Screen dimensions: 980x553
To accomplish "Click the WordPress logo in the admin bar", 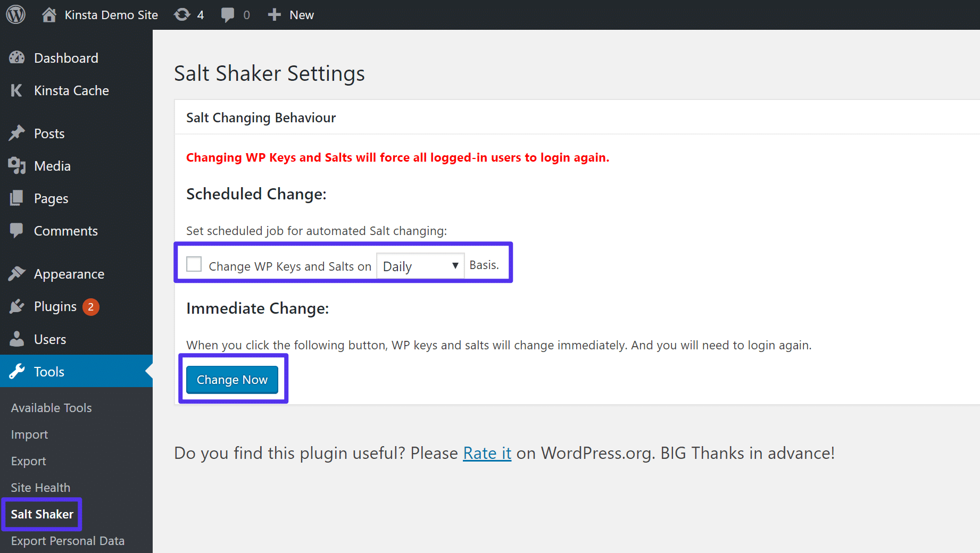I will point(15,14).
